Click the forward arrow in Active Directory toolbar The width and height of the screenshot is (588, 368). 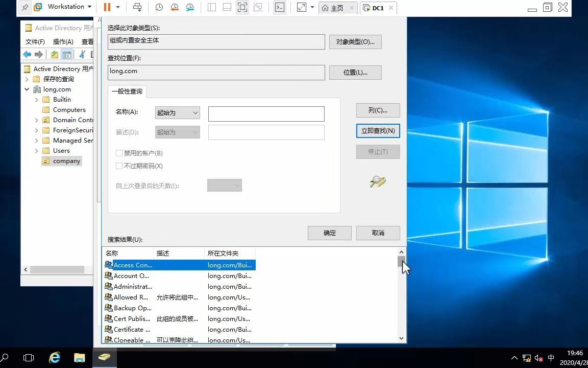pos(39,55)
